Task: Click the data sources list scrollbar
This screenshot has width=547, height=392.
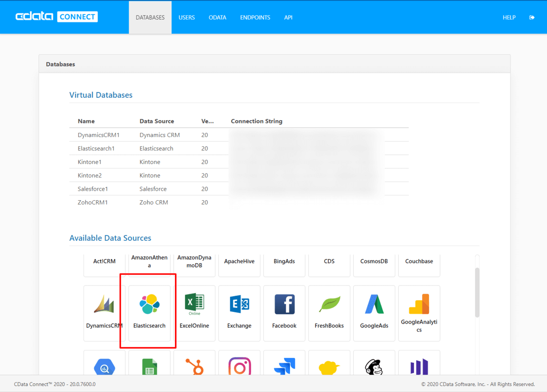Action: pyautogui.click(x=477, y=292)
